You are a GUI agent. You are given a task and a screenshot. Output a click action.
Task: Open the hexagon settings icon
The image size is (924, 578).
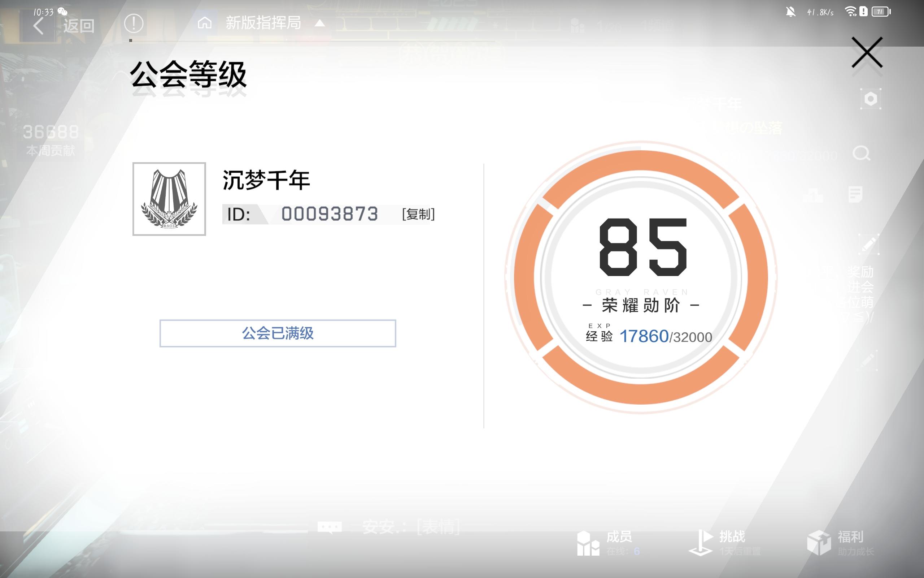[871, 99]
